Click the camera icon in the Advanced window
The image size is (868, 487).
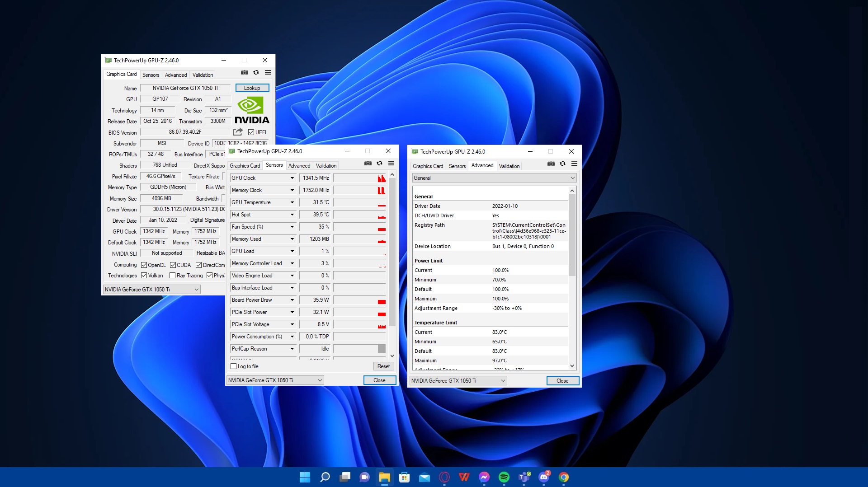(x=551, y=164)
